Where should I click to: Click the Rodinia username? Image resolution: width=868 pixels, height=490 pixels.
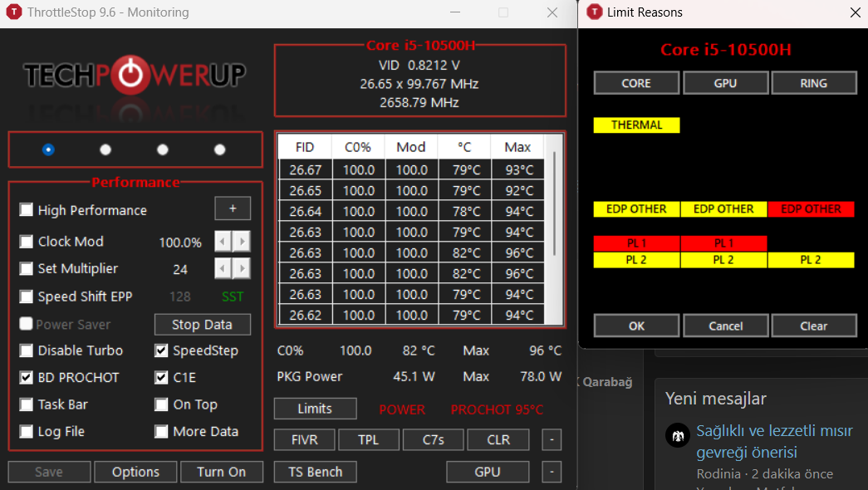click(x=718, y=474)
